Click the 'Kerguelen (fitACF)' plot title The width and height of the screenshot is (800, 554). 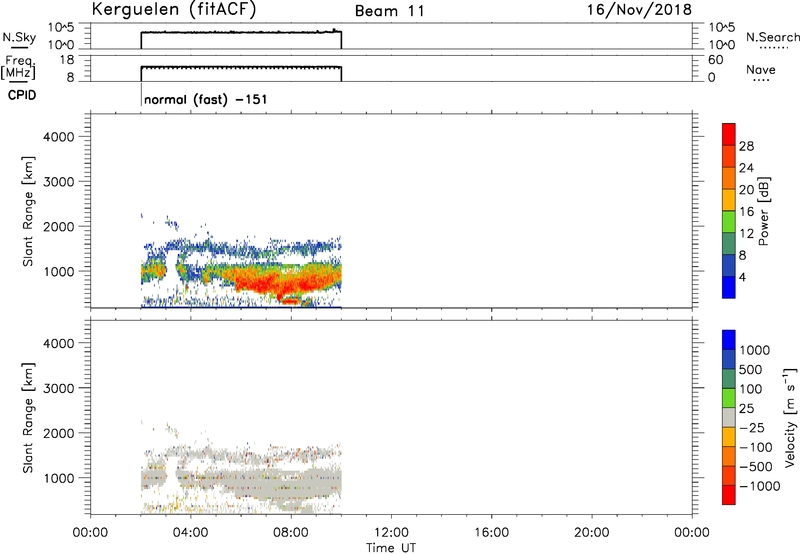point(174,10)
